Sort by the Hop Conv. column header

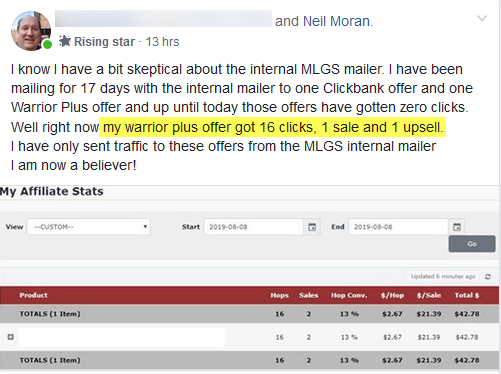pyautogui.click(x=349, y=295)
